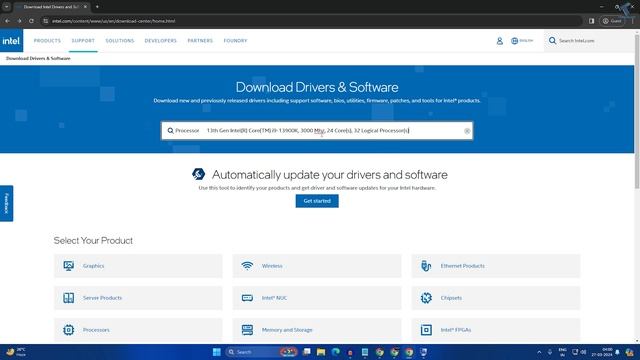Open the Ethernet Products link

462,266
